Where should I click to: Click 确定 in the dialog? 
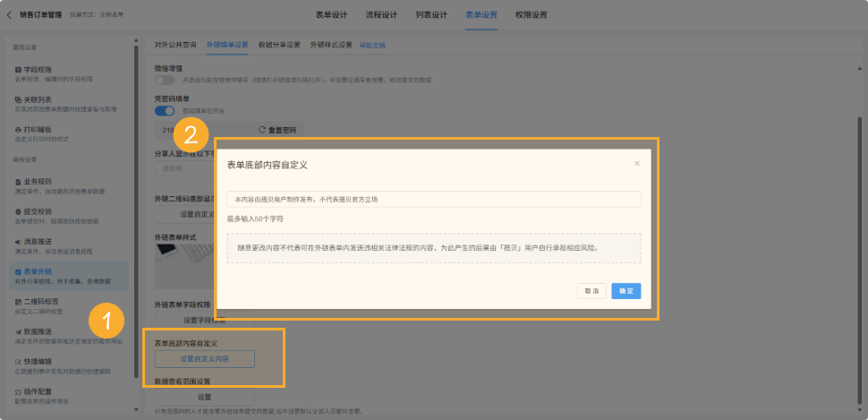tap(626, 291)
